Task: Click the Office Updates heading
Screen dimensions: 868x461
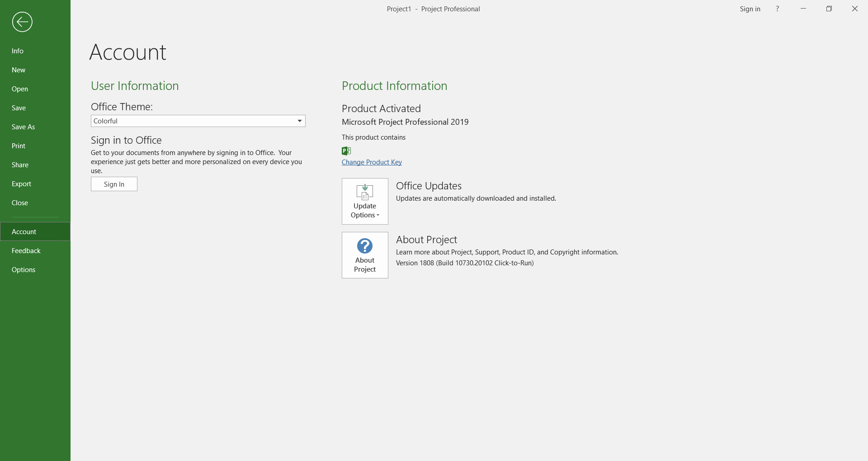Action: click(429, 186)
